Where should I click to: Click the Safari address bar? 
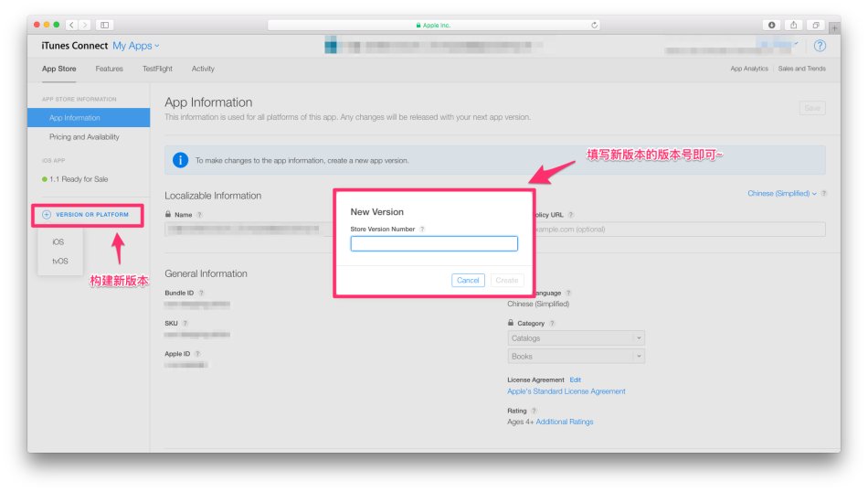[433, 25]
